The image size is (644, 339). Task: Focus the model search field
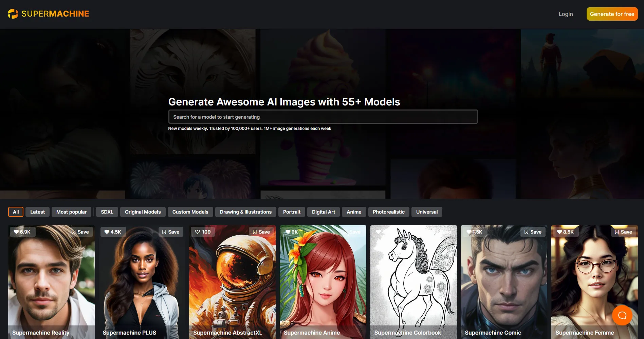323,117
